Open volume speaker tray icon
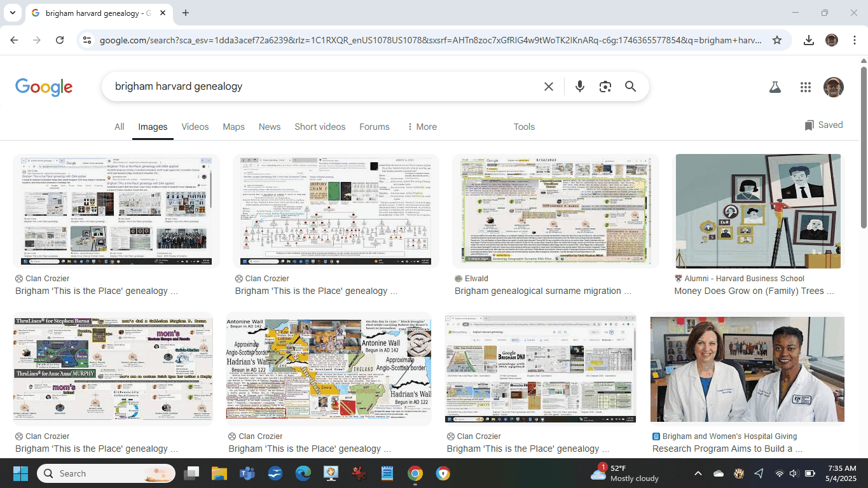868x488 pixels. tap(794, 473)
